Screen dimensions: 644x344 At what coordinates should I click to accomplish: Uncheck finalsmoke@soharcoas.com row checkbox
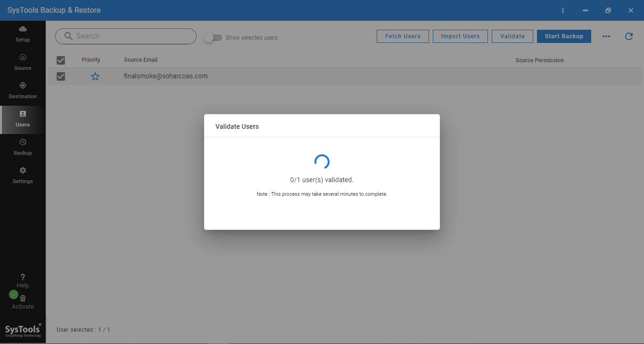[x=61, y=76]
